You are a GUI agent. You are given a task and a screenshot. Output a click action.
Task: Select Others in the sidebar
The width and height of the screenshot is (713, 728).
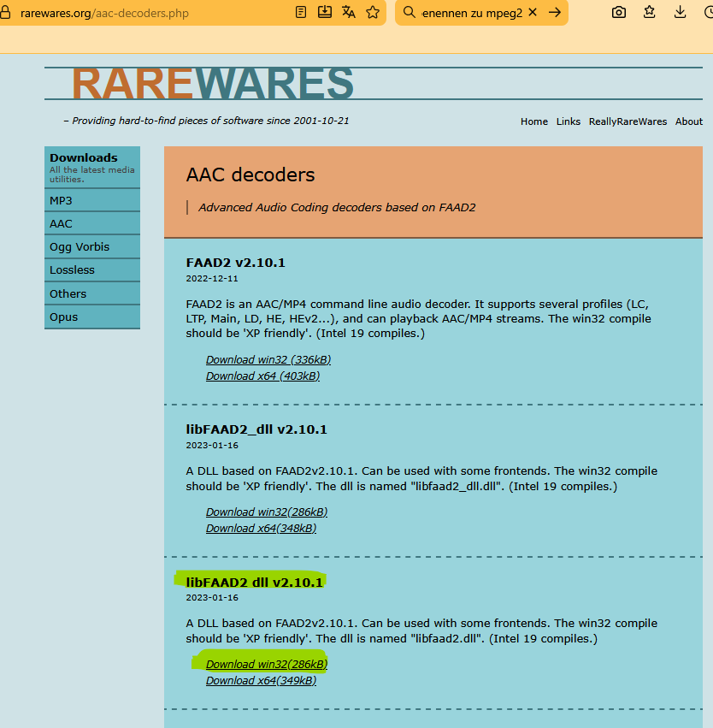92,294
